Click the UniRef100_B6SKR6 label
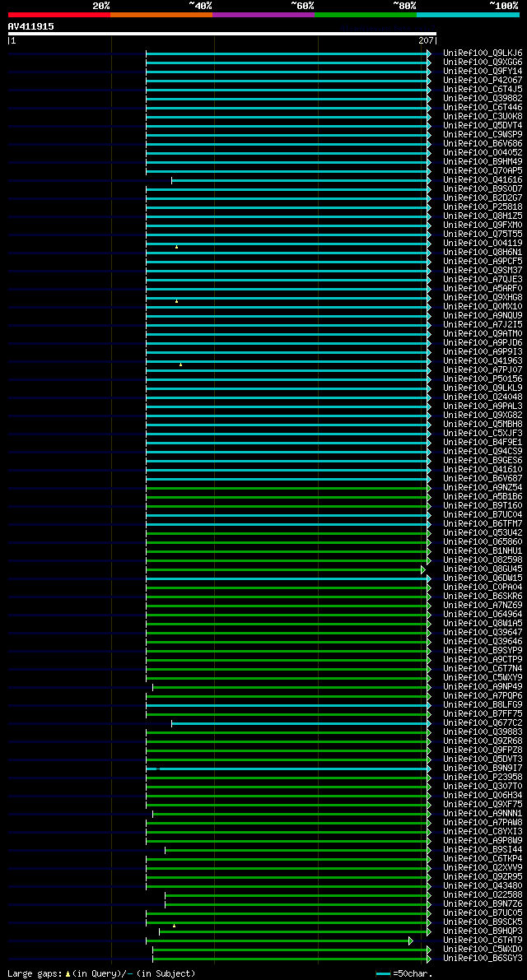The height and width of the screenshot is (980, 527). 483,597
